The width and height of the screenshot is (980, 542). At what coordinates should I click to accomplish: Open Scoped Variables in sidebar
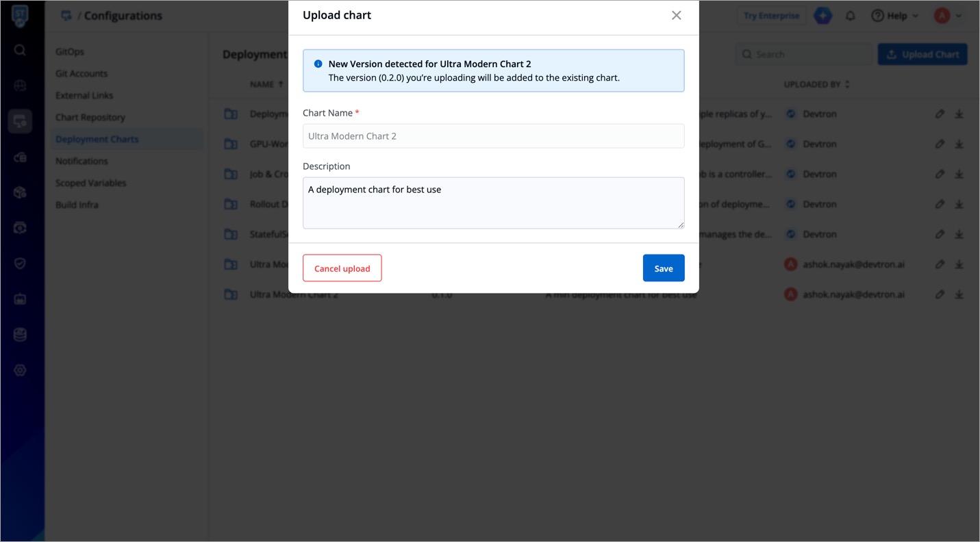pos(90,183)
